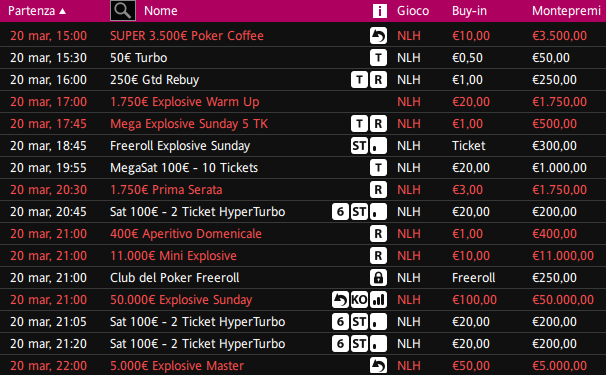
Task: Click the Ticket buy-in cell
Action: pyautogui.click(x=468, y=146)
